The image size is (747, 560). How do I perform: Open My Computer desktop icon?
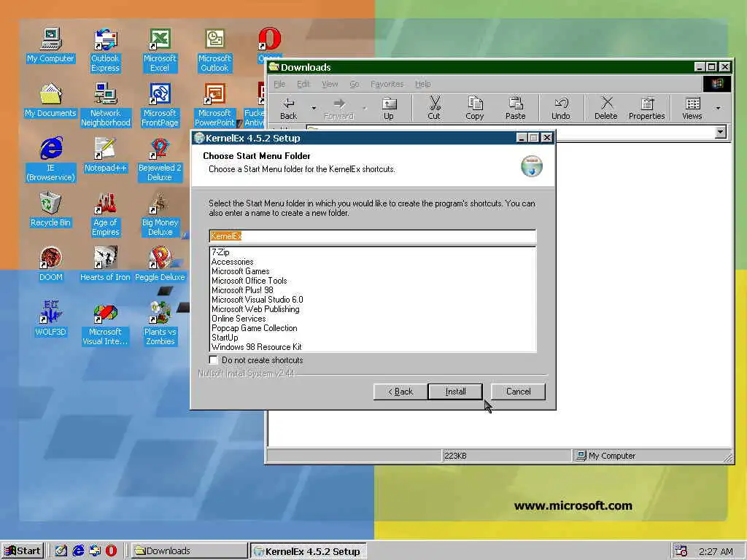(50, 46)
